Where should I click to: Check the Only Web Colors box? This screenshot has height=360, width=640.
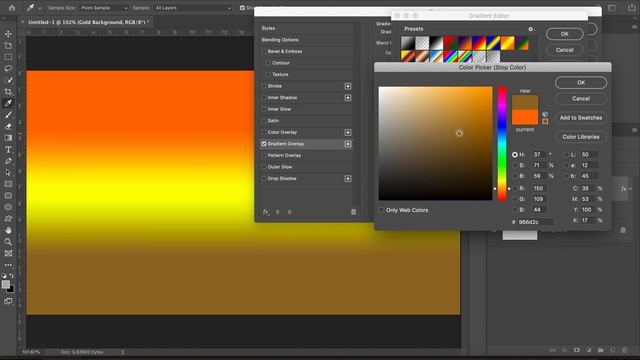tap(381, 210)
